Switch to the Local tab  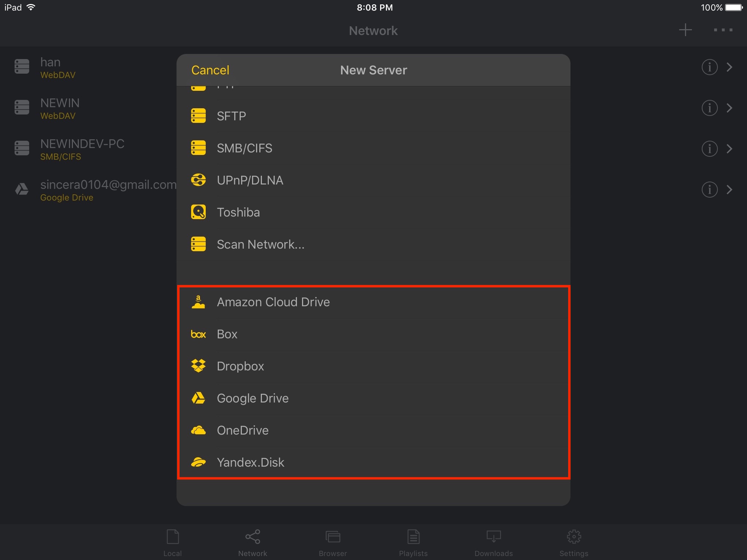173,543
